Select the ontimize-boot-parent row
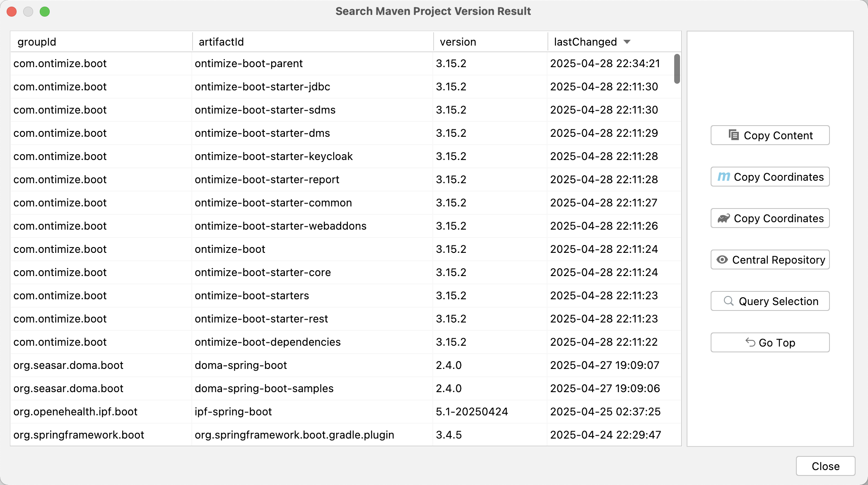 345,63
